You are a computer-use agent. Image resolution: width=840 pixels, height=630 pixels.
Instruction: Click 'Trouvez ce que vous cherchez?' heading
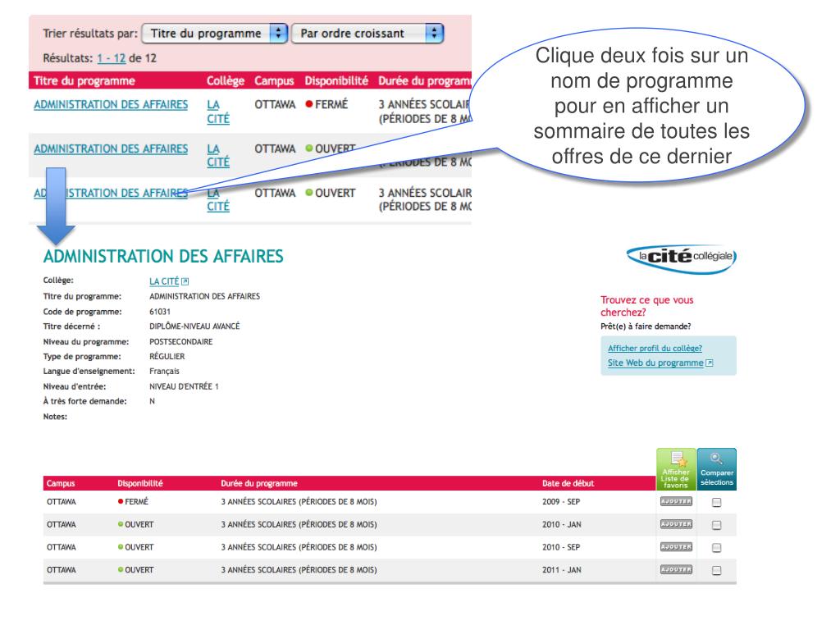(646, 306)
